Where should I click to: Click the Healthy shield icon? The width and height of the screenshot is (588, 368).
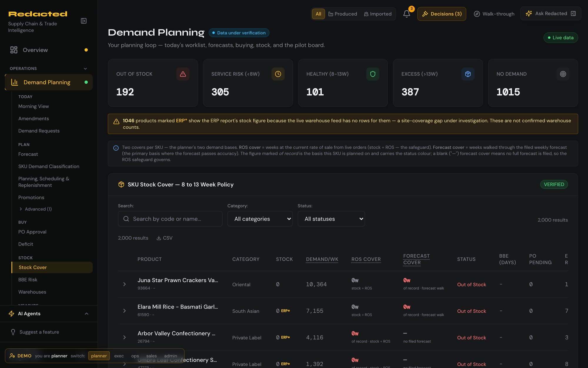[373, 74]
